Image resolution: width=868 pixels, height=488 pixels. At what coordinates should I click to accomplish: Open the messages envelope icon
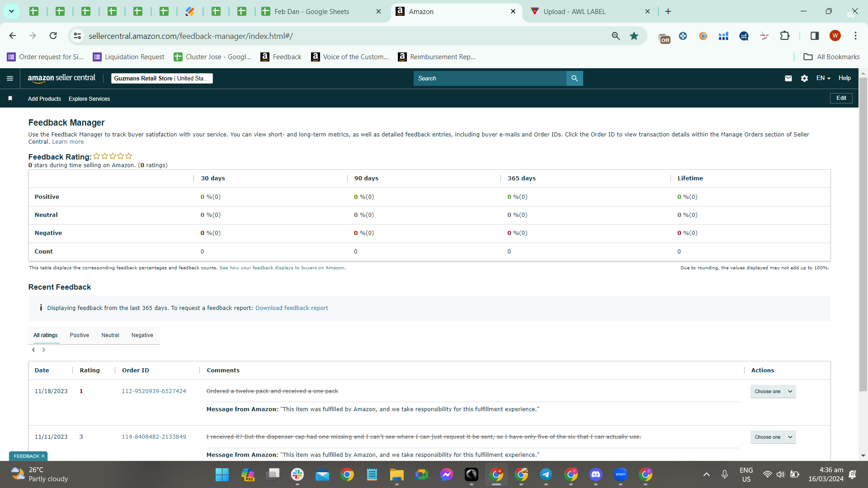(788, 78)
